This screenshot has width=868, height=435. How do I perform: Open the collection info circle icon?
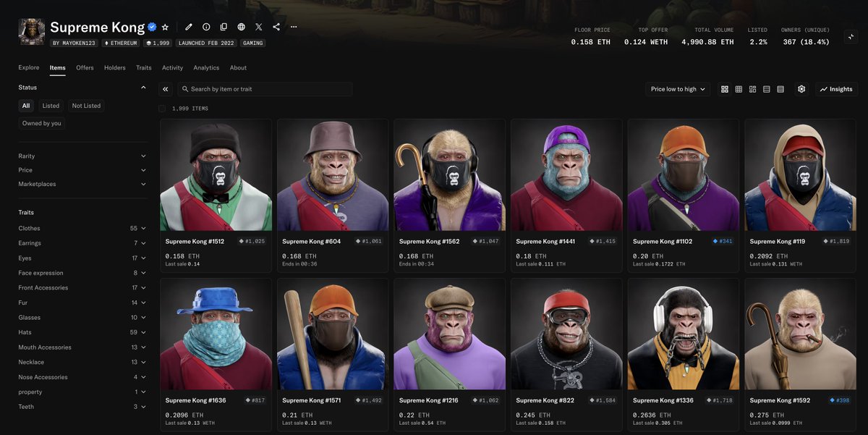[206, 27]
